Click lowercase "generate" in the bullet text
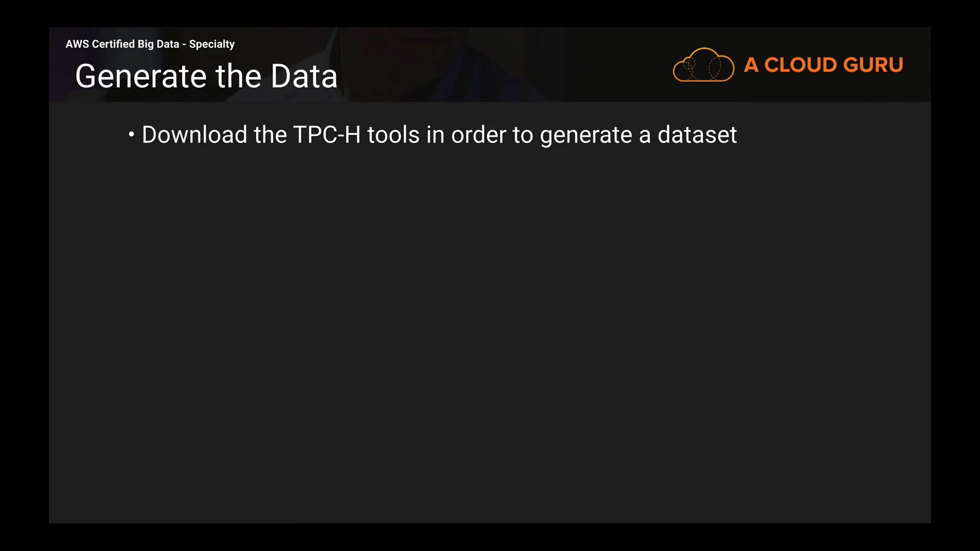Image resolution: width=980 pixels, height=551 pixels. tap(586, 136)
